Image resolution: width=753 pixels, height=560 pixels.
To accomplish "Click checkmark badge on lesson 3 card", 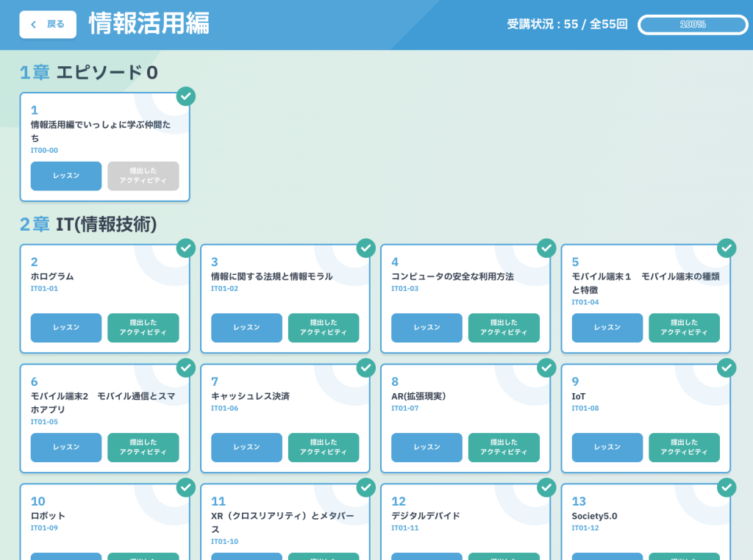I will pos(366,248).
